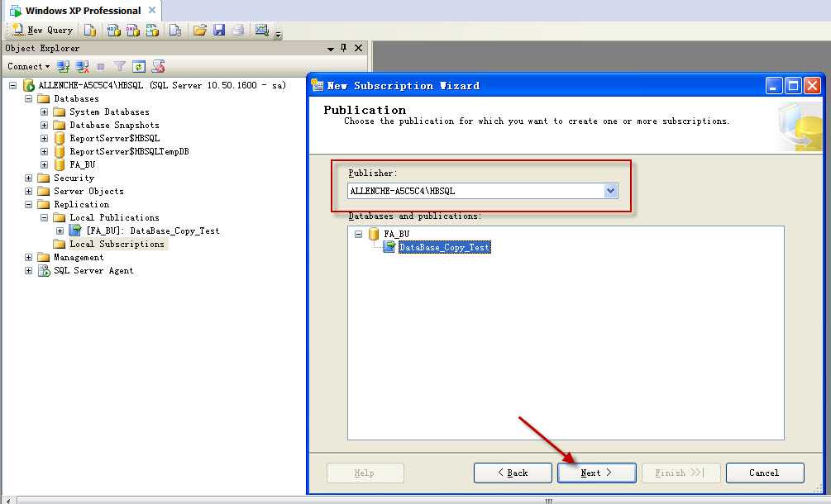
Task: Click the Next button in the wizard
Action: pos(596,473)
